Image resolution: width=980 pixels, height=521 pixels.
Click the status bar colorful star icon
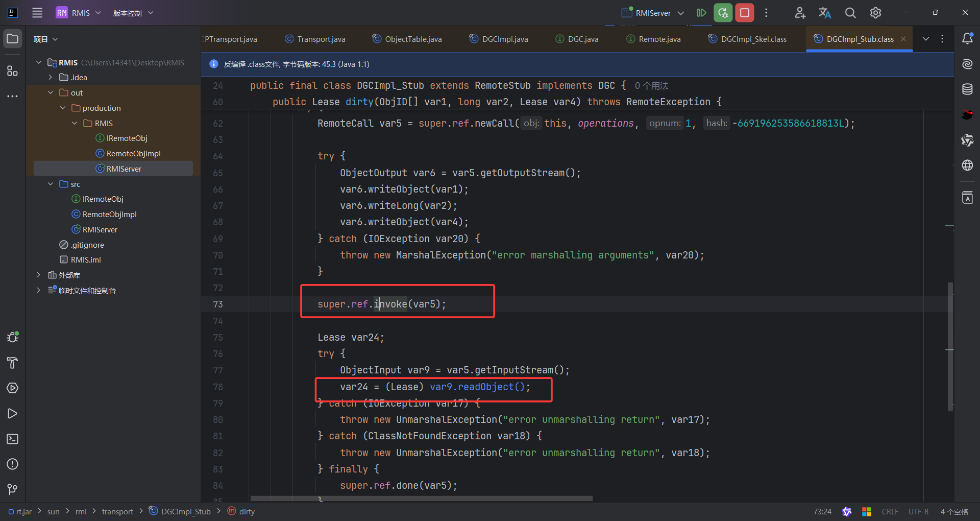tap(847, 511)
